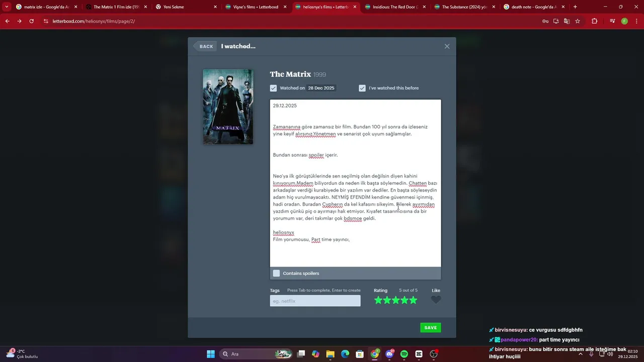This screenshot has width=644, height=362.
Task: Open volume control in system tray
Action: point(610,354)
